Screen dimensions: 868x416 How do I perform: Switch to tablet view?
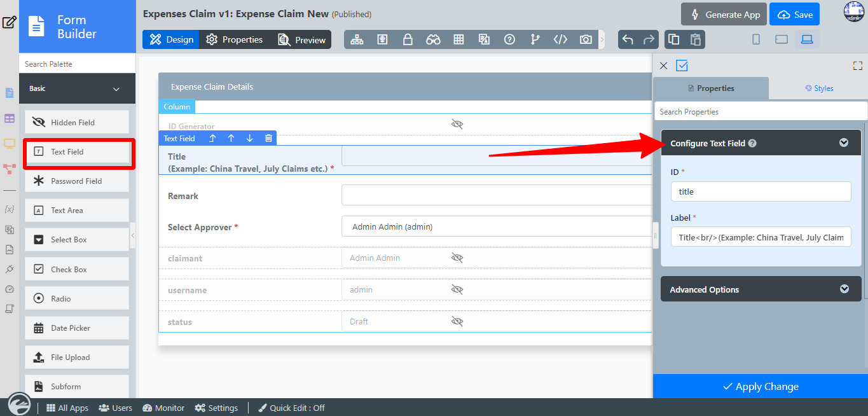point(782,39)
